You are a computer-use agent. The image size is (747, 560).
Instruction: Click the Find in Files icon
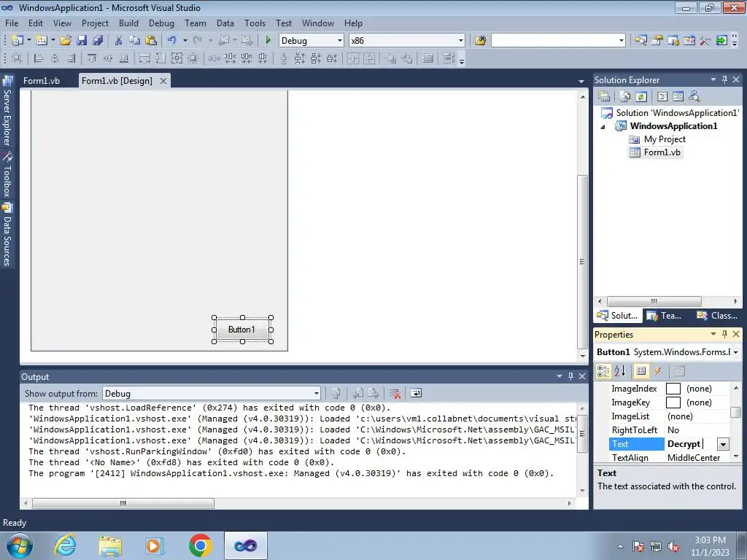(x=480, y=41)
